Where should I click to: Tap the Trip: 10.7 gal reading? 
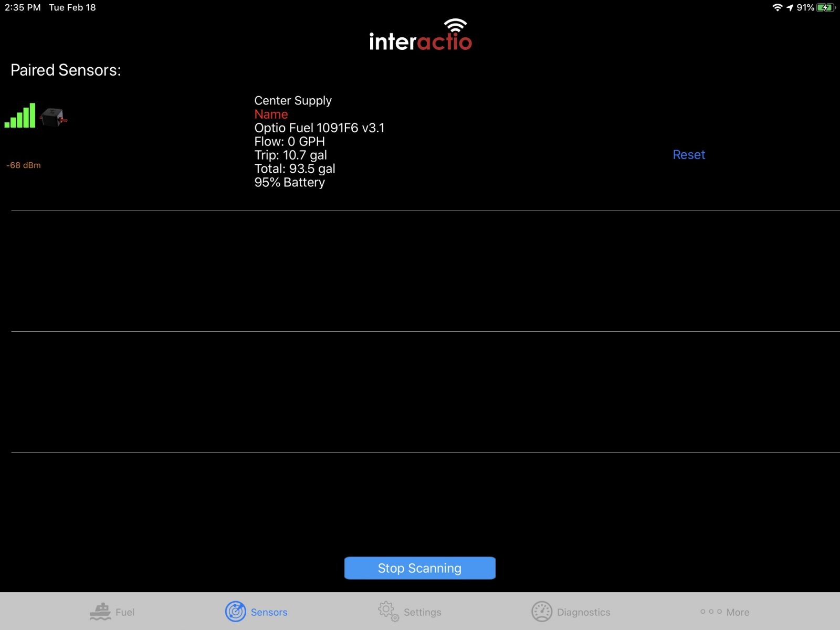[290, 155]
